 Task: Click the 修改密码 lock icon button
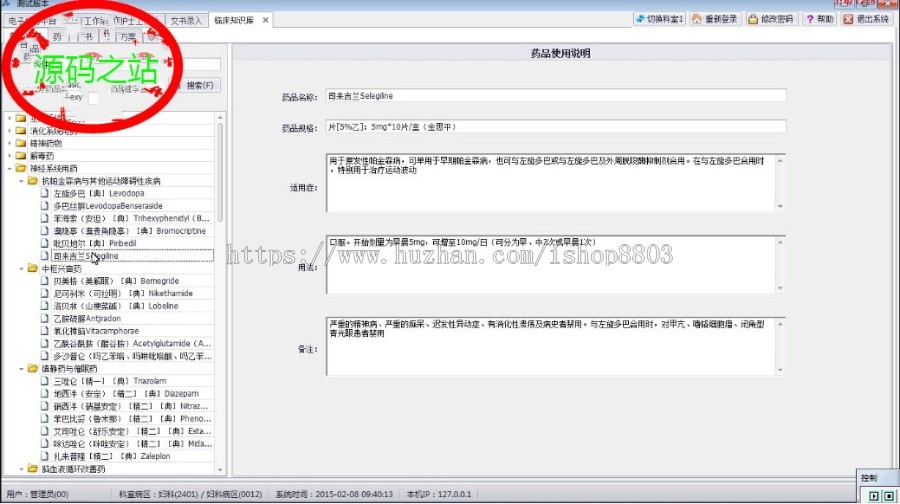771,19
